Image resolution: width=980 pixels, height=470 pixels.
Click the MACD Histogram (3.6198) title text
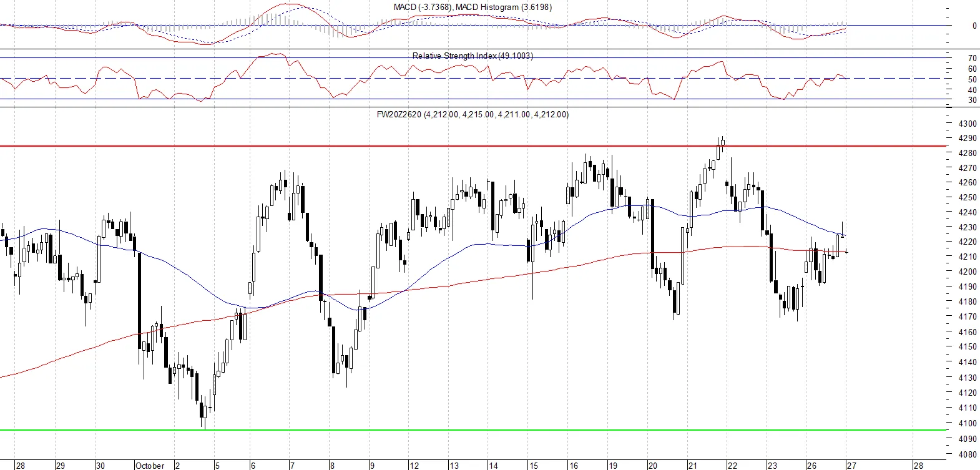(x=504, y=7)
